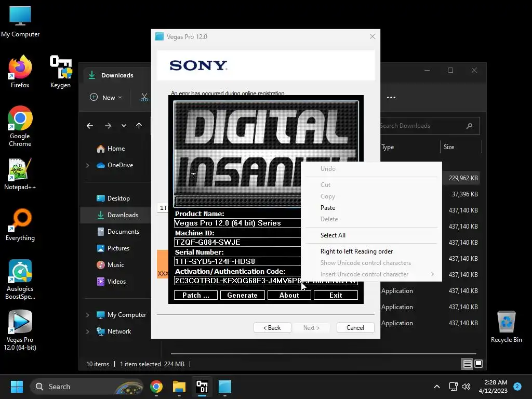The image size is (532, 399).
Task: Open the See more ellipsis in Explorer toolbar
Action: [x=391, y=97]
